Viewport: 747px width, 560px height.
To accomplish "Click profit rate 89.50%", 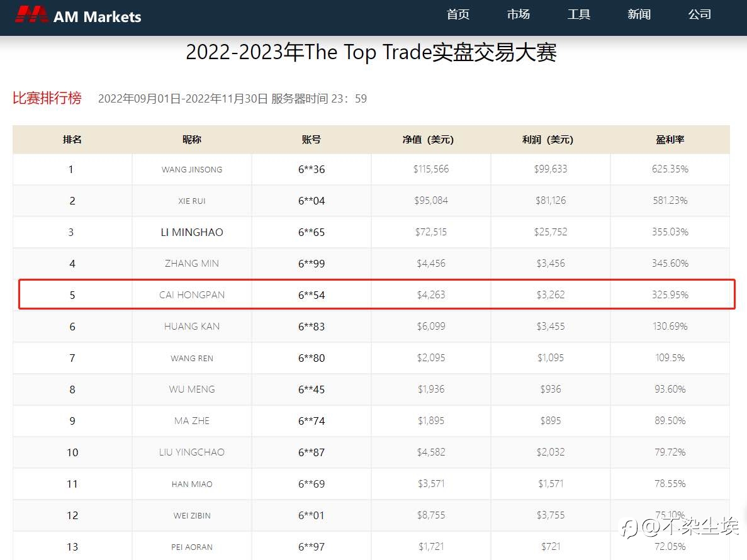I will 670,420.
